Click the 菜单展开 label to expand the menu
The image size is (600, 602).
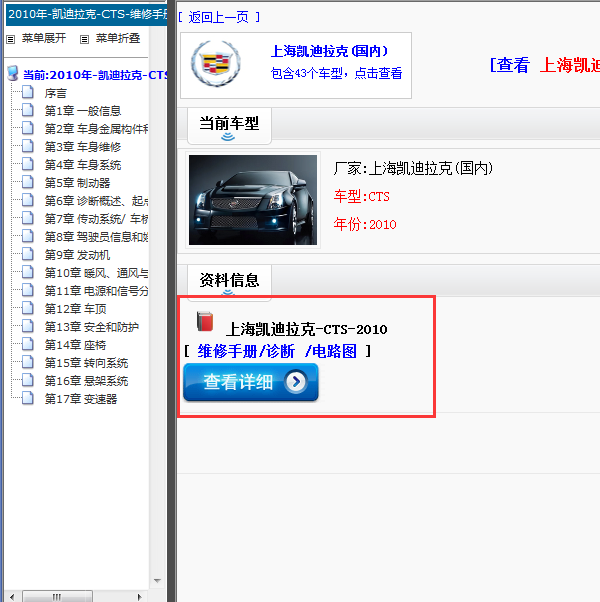44,38
